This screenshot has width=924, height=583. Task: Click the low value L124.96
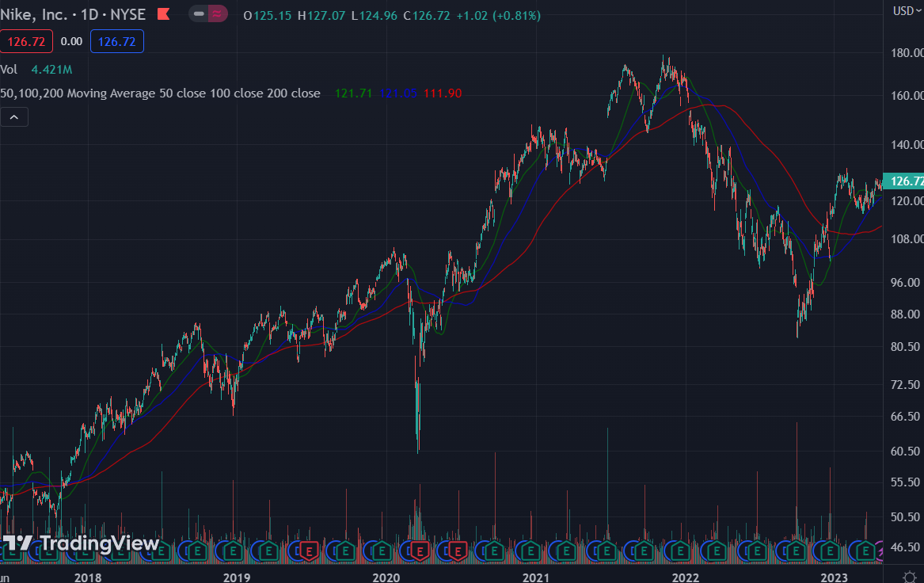point(375,15)
